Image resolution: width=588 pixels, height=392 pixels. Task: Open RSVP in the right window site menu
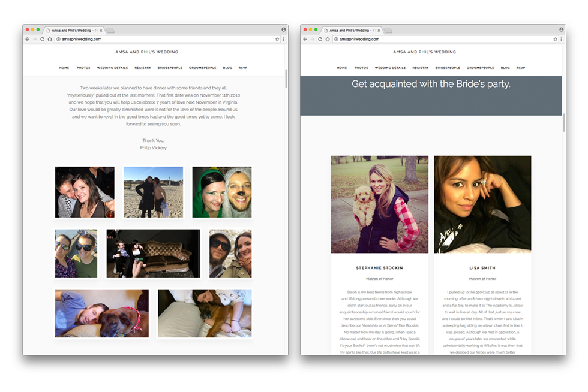(521, 68)
